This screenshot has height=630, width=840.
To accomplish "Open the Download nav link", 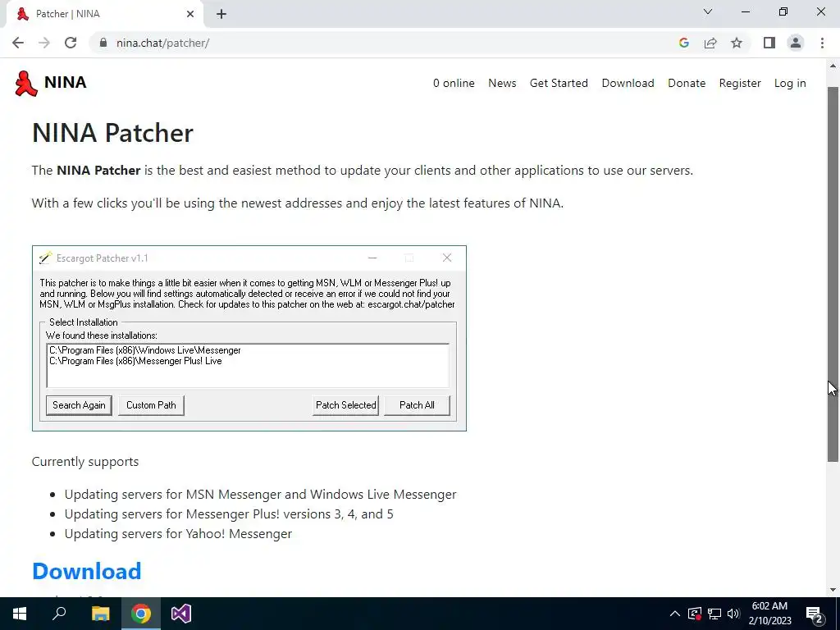I will pos(628,83).
